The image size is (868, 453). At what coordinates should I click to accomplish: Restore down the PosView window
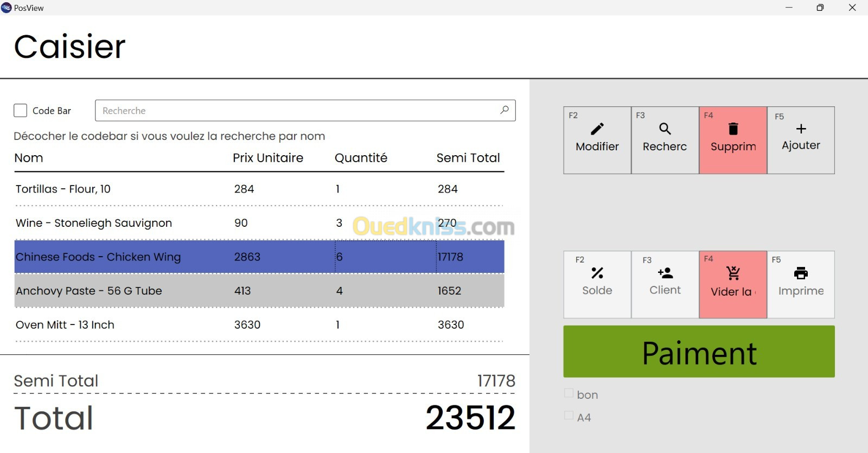tap(820, 8)
